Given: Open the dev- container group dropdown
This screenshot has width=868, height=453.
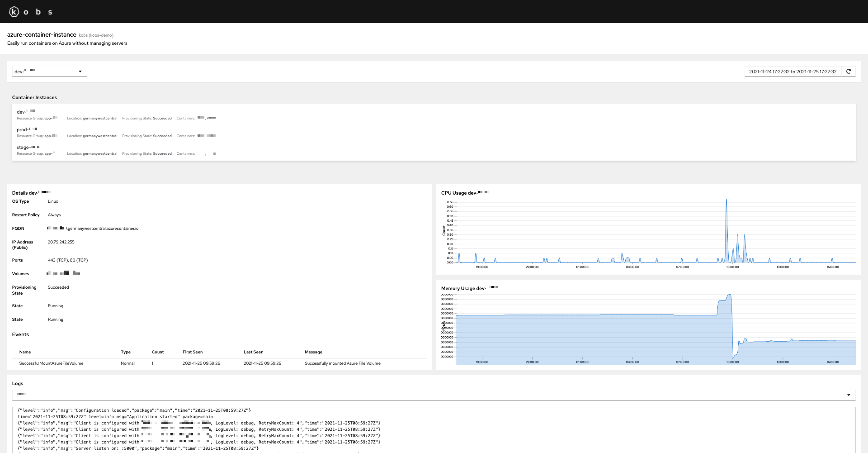Looking at the screenshot, I should pyautogui.click(x=49, y=72).
